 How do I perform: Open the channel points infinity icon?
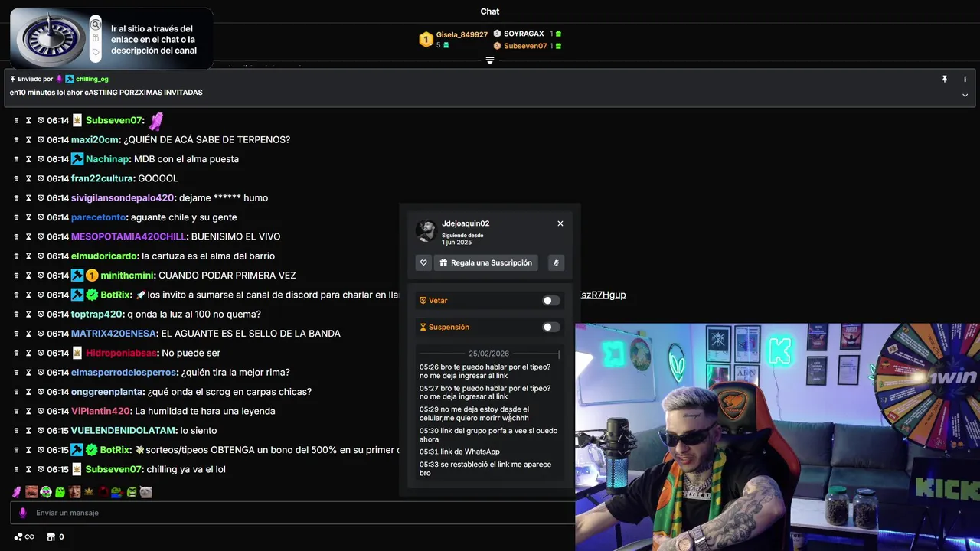24,536
